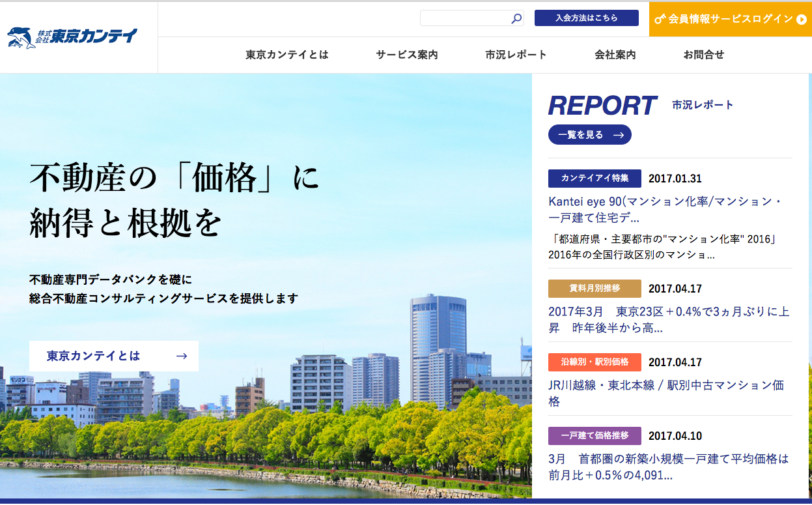Click the カンテイアイ特集 category tag

point(595,179)
